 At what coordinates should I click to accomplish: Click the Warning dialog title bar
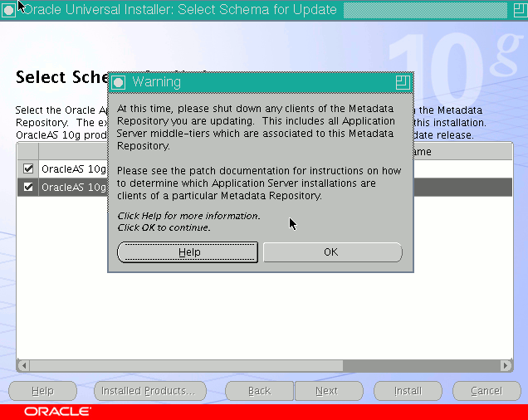tap(261, 82)
